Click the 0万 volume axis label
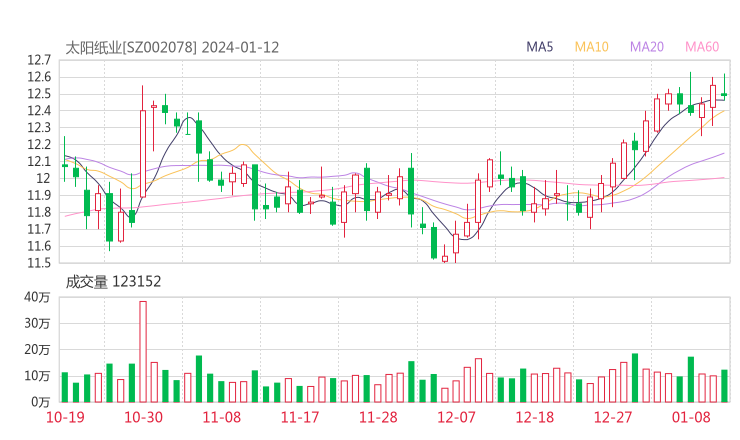The width and height of the screenshot is (740, 440). click(x=40, y=402)
